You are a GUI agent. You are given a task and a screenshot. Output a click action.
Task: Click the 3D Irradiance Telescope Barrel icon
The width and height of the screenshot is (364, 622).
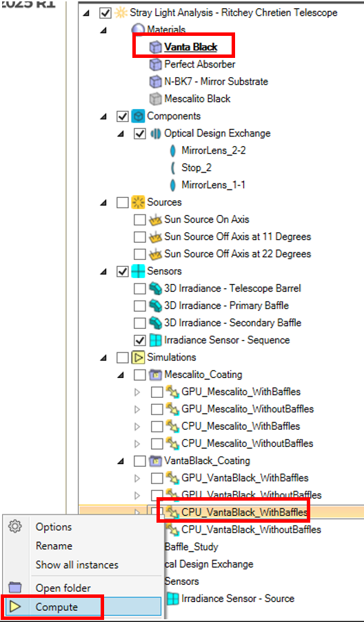click(x=155, y=288)
